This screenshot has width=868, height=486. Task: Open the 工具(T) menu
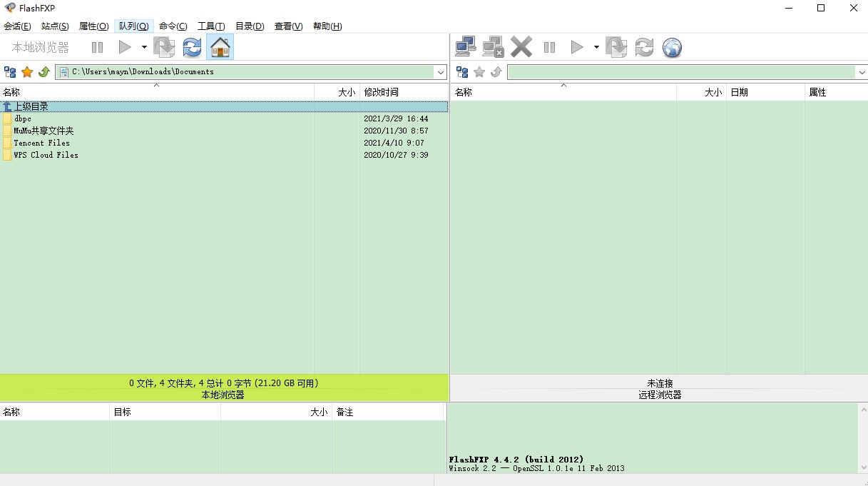pos(211,26)
